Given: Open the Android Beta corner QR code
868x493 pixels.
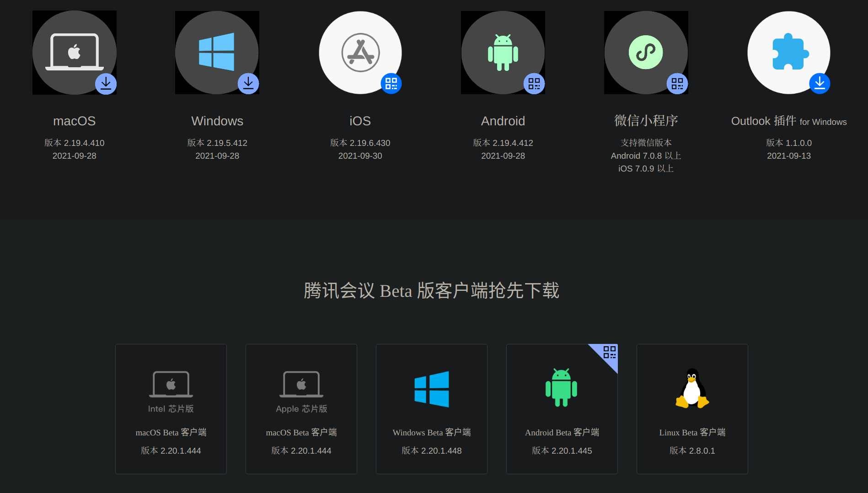Looking at the screenshot, I should click(609, 353).
